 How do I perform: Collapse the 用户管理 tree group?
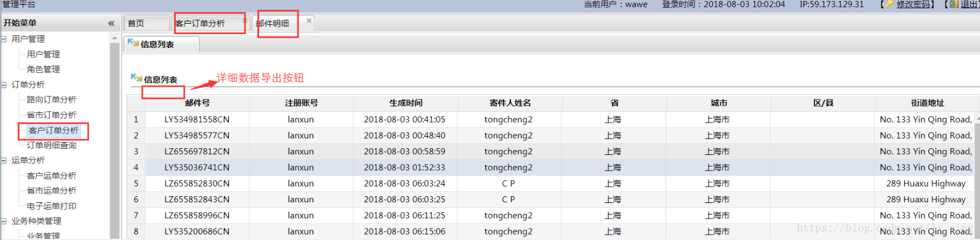point(4,39)
